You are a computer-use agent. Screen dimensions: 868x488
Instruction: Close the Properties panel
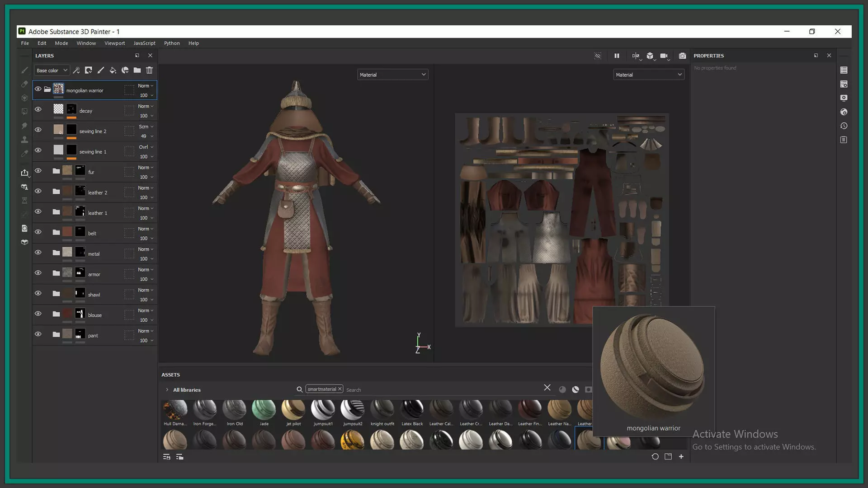[x=829, y=56]
